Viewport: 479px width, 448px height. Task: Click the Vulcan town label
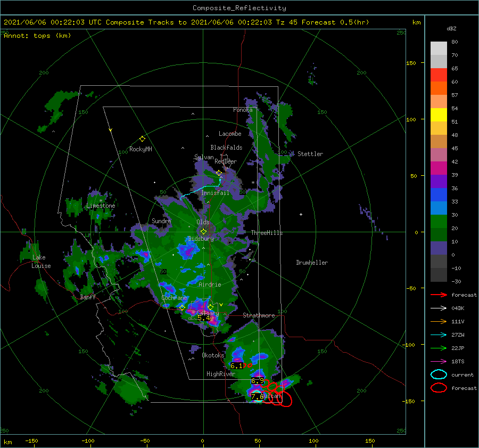pyautogui.click(x=271, y=396)
